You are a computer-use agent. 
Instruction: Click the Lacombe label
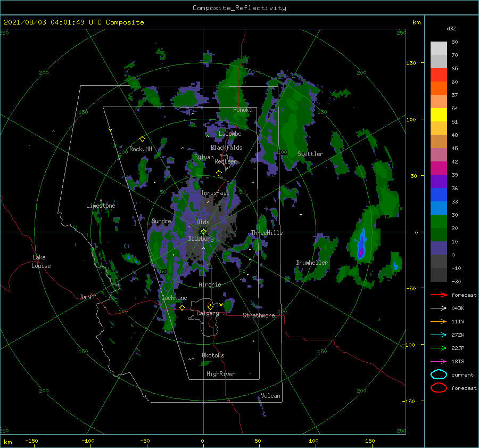pos(230,134)
